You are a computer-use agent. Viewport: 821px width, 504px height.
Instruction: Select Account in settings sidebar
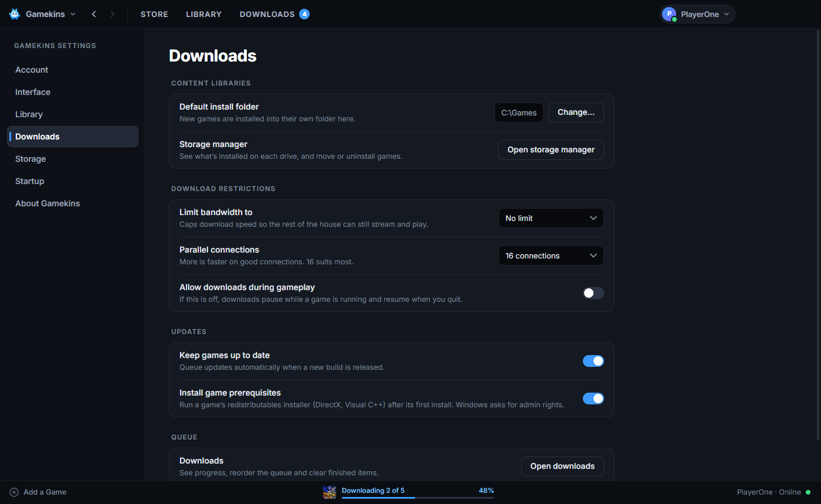[x=73, y=70]
